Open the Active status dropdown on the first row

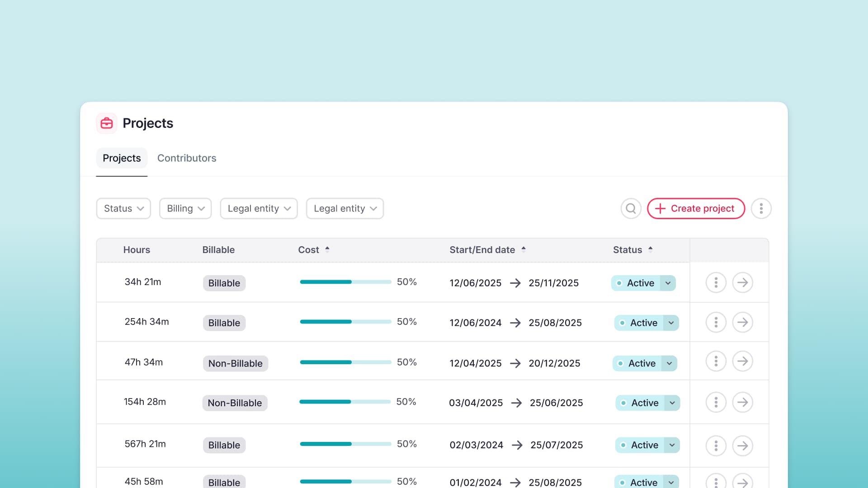[x=668, y=283]
